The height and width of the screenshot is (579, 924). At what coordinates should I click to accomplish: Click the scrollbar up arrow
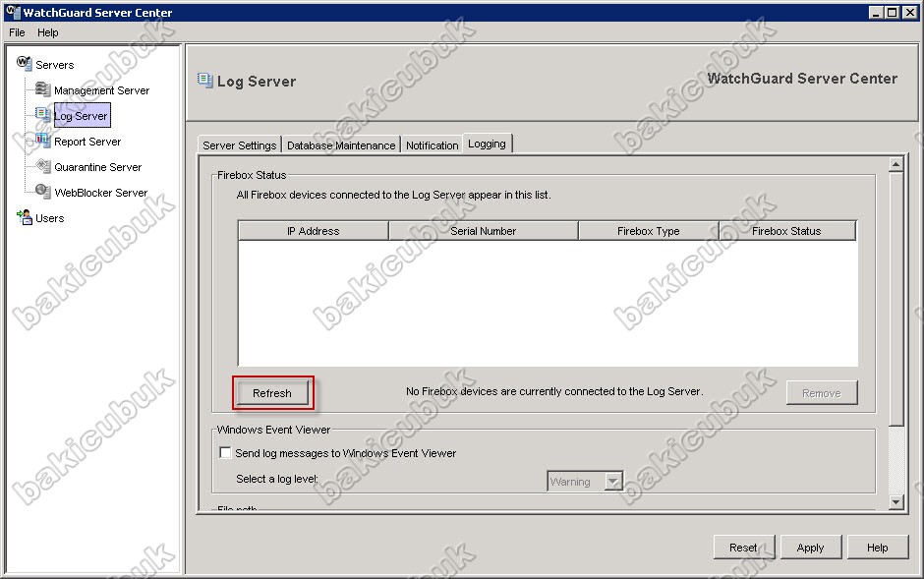pyautogui.click(x=895, y=164)
